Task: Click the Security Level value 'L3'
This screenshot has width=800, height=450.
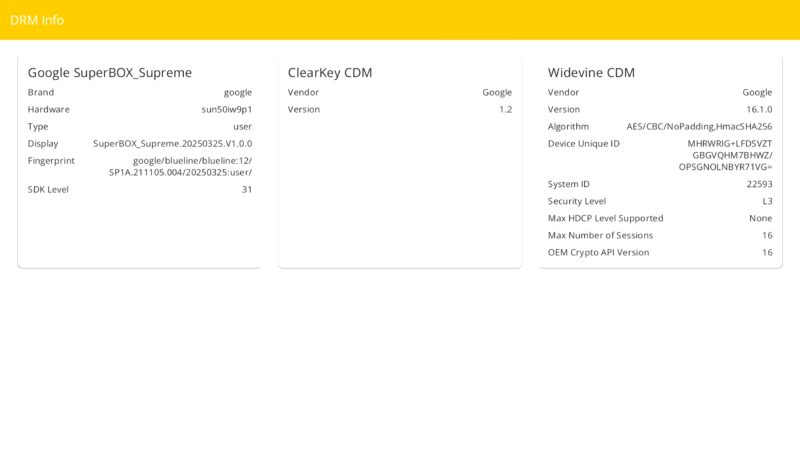Action: 767,201
